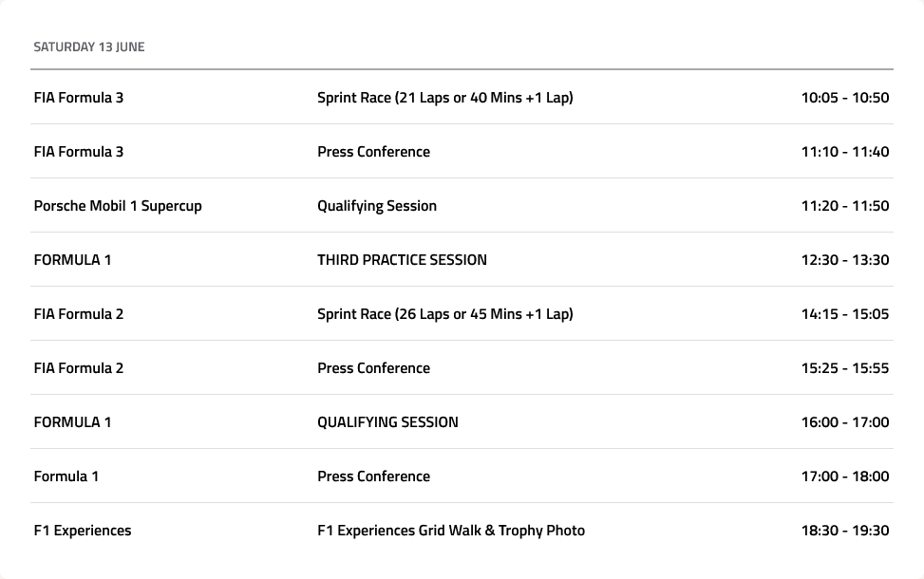The width and height of the screenshot is (924, 579).
Task: Click the FIA Formula 3 Sprint Race row
Action: (462, 97)
